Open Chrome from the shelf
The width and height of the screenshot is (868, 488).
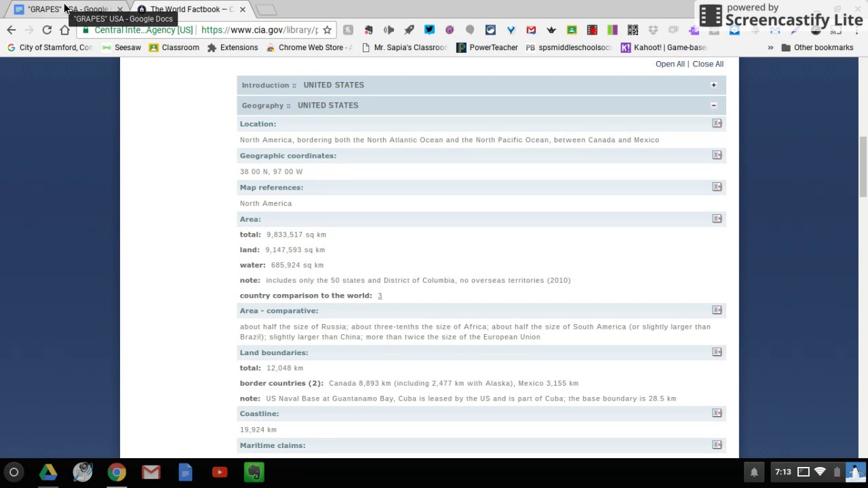(117, 472)
